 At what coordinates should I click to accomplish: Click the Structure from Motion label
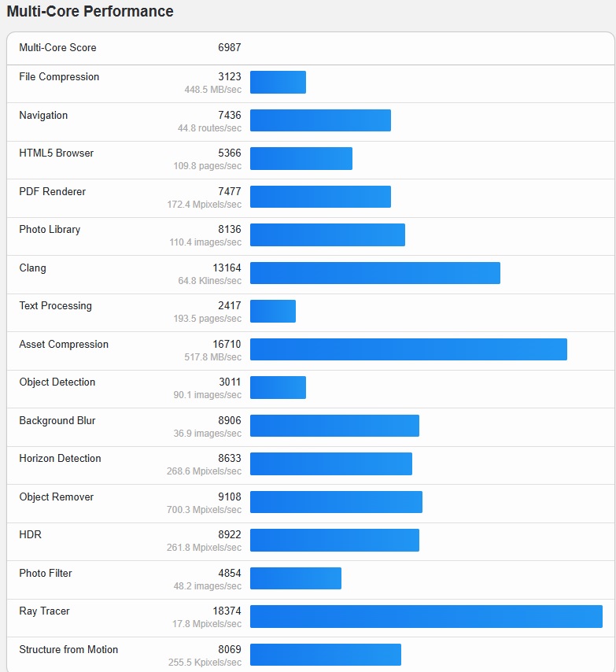[68, 650]
